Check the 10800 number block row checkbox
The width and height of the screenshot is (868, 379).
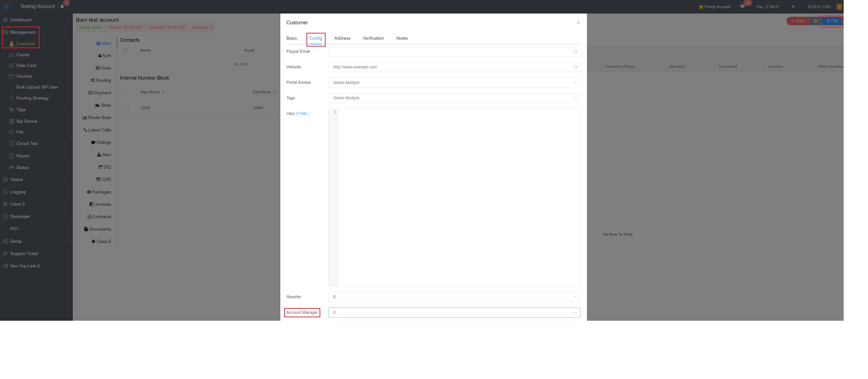click(127, 108)
